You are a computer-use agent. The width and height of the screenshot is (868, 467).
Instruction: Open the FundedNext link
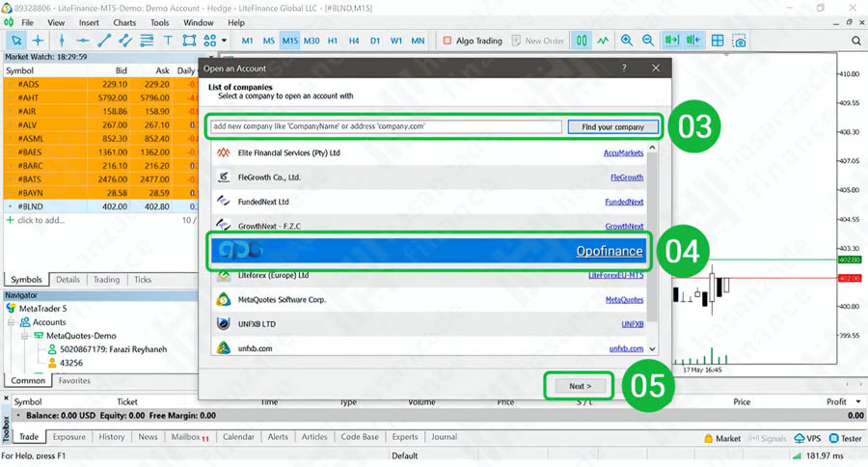tap(624, 202)
